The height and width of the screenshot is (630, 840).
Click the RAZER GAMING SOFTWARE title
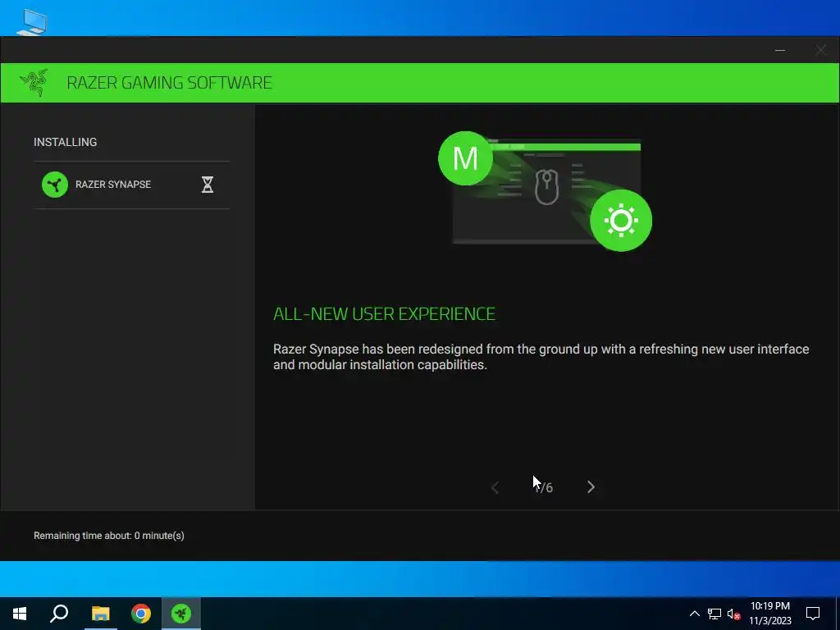(169, 83)
